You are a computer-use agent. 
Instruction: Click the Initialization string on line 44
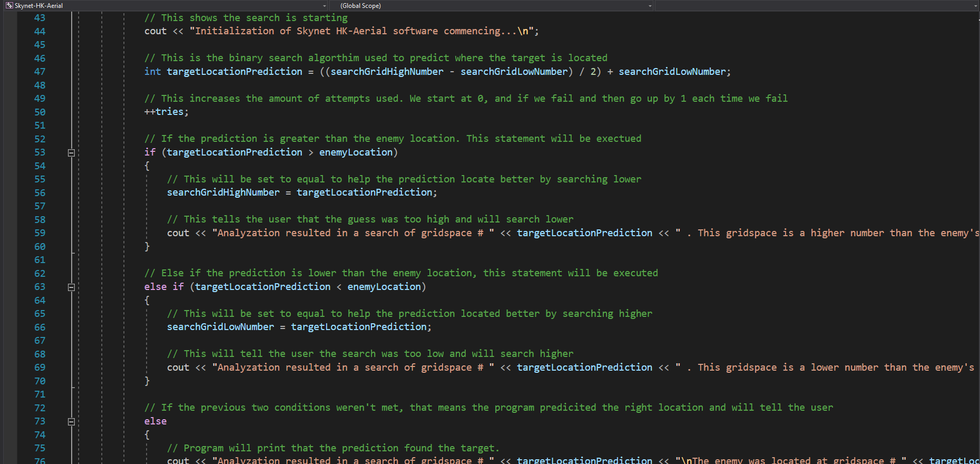364,31
